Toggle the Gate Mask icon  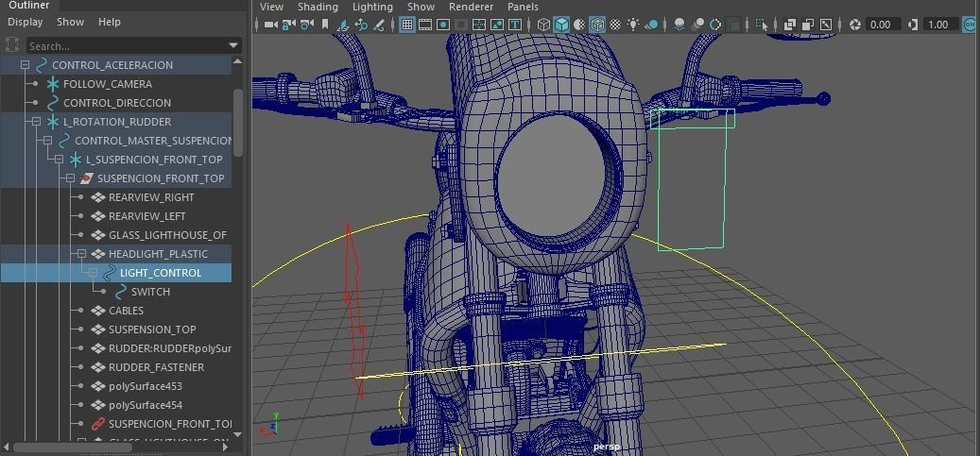460,25
